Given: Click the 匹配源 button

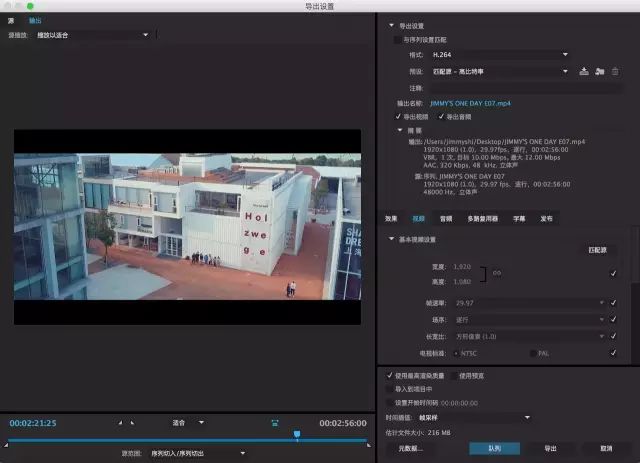Looking at the screenshot, I should (597, 250).
